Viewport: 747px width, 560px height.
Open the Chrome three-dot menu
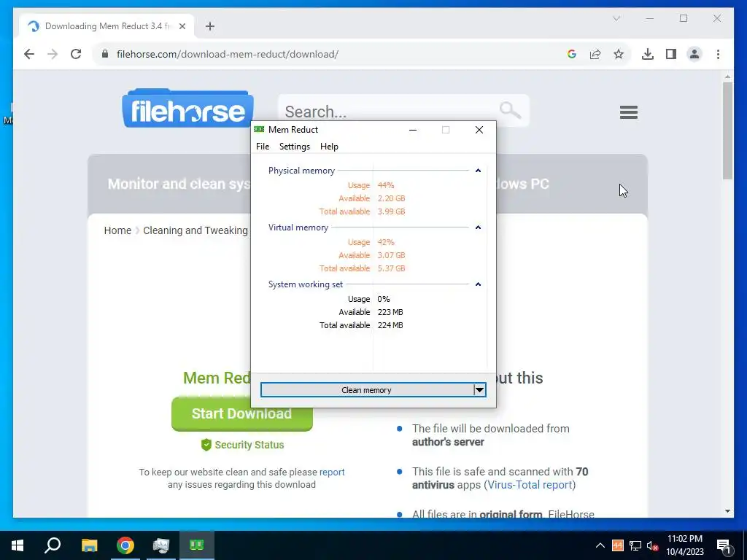(x=718, y=54)
